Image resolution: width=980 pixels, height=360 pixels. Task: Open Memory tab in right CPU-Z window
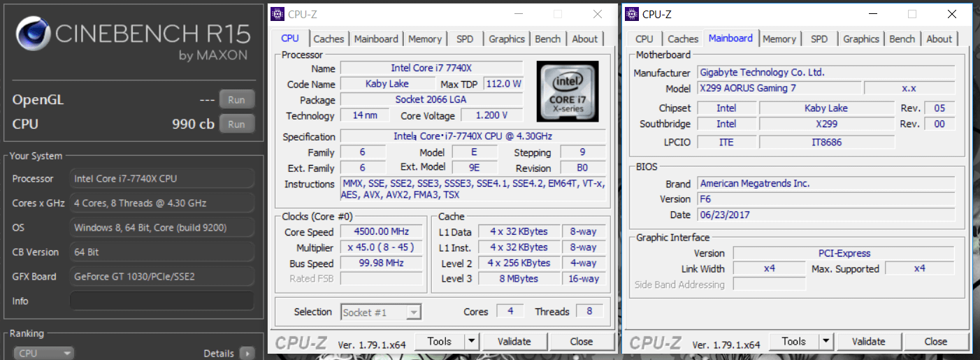click(779, 39)
